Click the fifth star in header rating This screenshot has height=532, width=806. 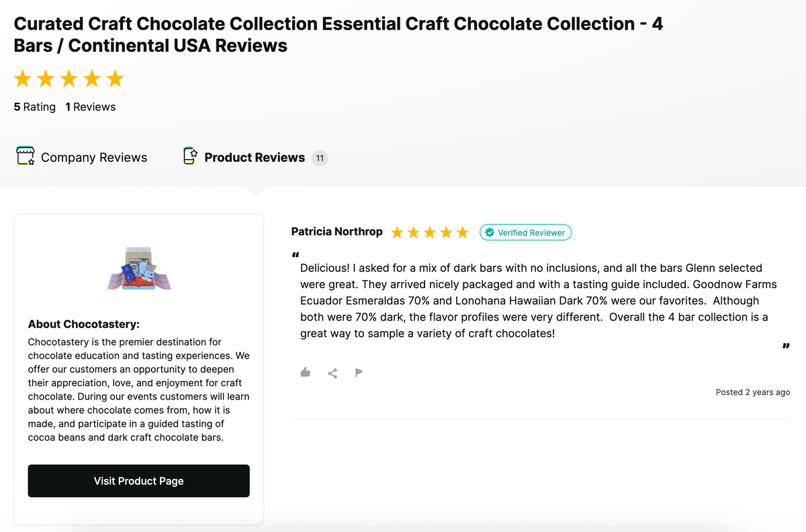[x=115, y=79]
